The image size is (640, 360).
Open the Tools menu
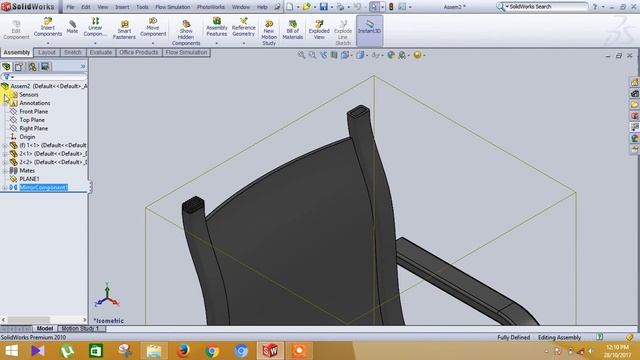142,7
